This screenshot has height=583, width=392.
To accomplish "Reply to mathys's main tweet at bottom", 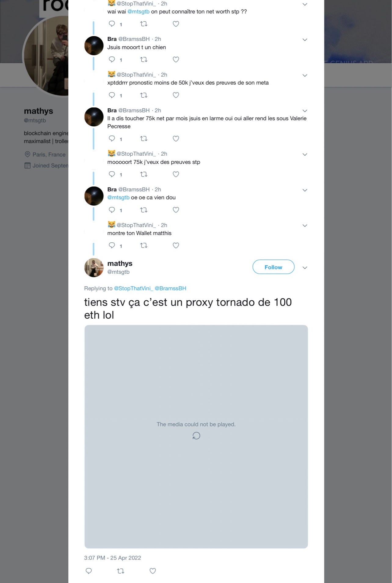I will click(x=89, y=571).
